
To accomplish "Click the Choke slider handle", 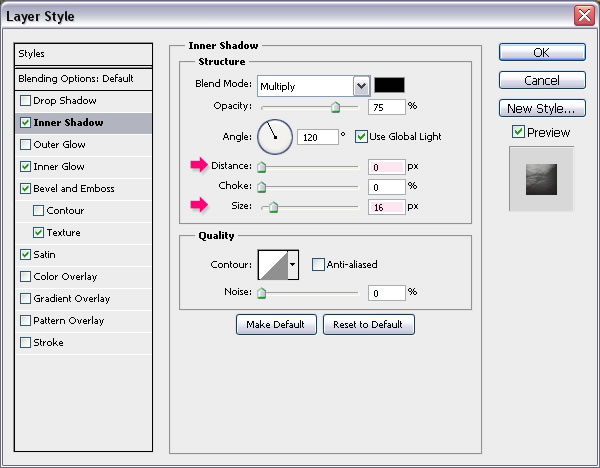I will [261, 187].
